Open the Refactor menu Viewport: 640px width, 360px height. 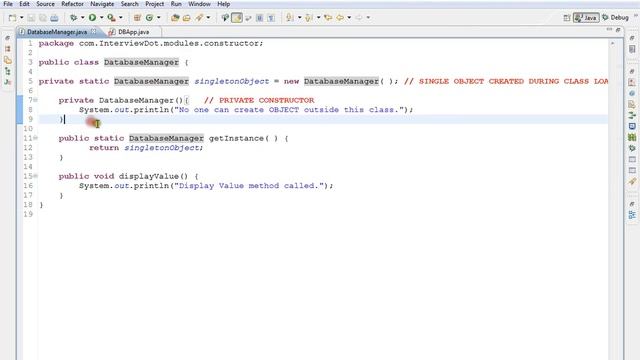pos(72,4)
